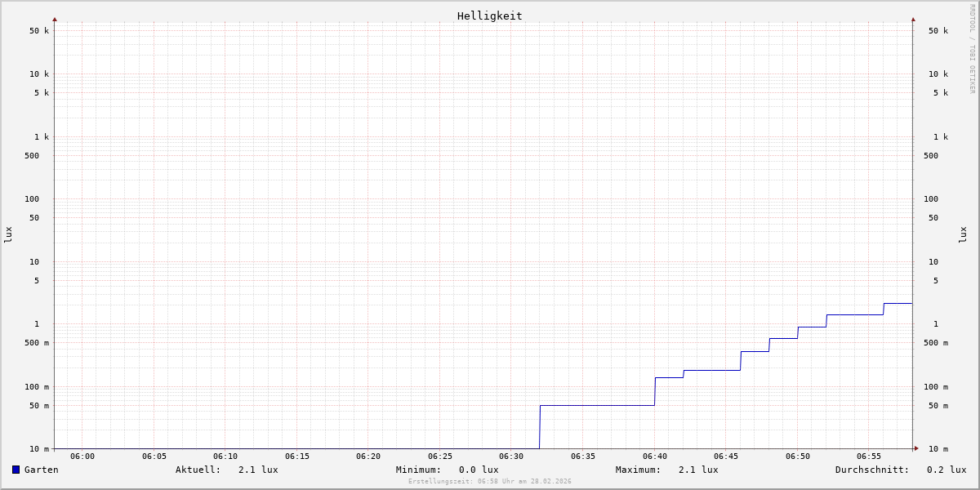Screen dimensions: 980x490
Task: Click the blue Garten legend color box
Action: (x=16, y=470)
